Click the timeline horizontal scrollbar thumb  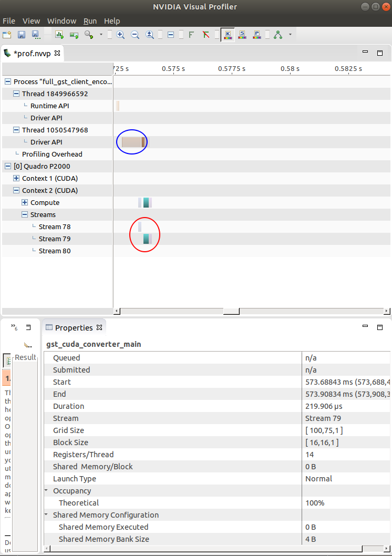(x=231, y=311)
